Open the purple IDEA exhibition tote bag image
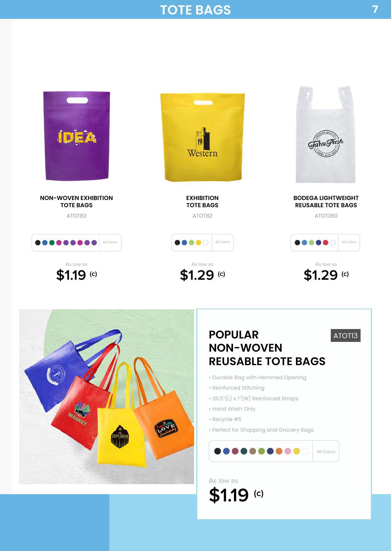The width and height of the screenshot is (392, 551). pyautogui.click(x=77, y=136)
